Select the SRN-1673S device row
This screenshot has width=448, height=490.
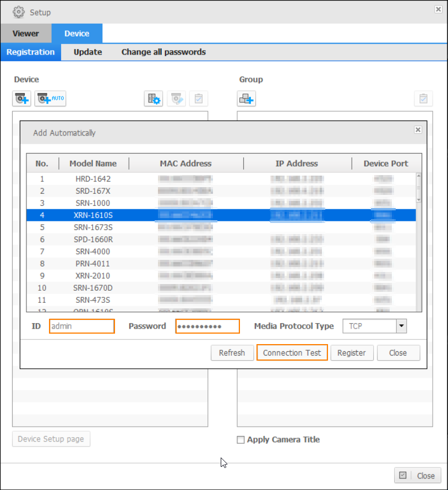click(x=221, y=227)
